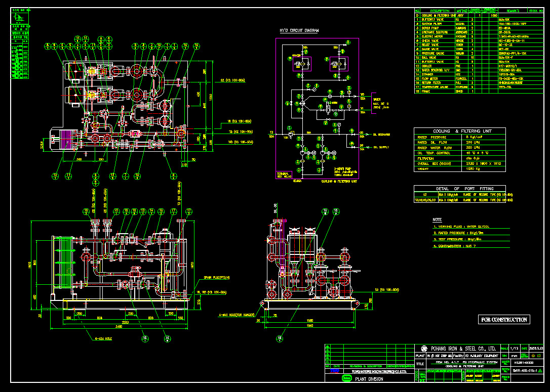Screen dimensions: 550x392
Task: Click the NOTE heading
Action: click(437, 220)
